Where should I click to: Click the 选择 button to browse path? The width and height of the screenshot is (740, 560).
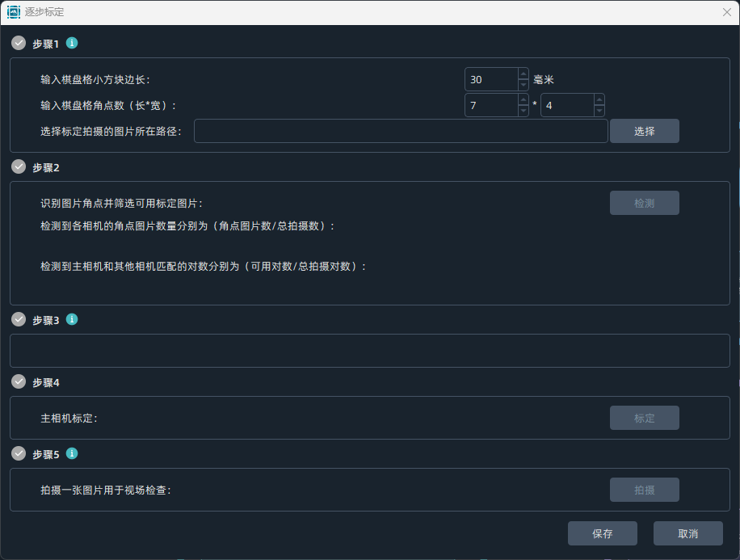tap(644, 131)
